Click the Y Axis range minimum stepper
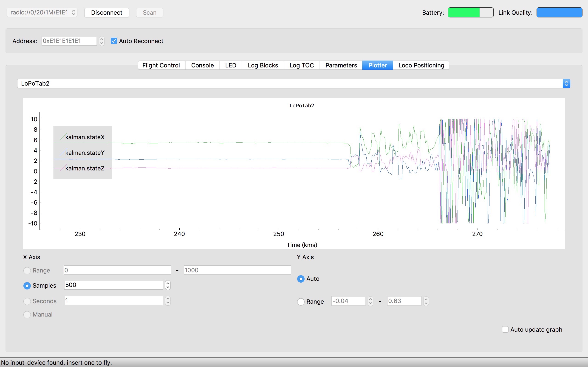 [x=370, y=301]
